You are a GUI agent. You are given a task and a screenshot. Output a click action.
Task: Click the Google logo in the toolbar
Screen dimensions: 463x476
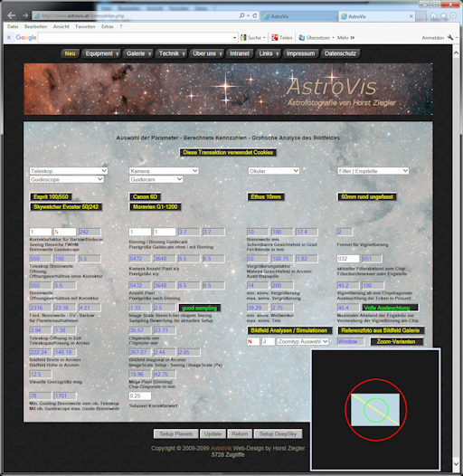[x=26, y=37]
